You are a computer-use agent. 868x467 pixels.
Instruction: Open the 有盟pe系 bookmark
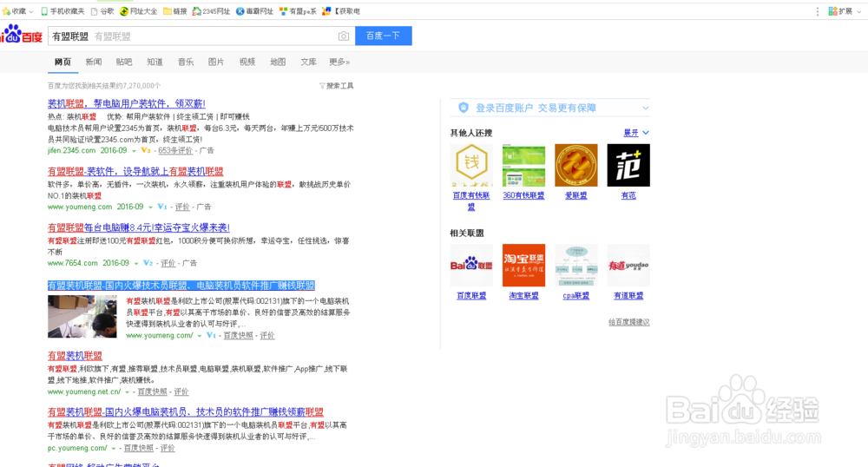click(x=298, y=11)
